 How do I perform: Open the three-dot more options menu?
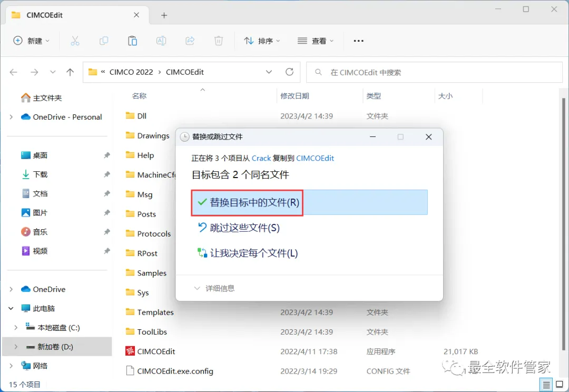pos(359,41)
